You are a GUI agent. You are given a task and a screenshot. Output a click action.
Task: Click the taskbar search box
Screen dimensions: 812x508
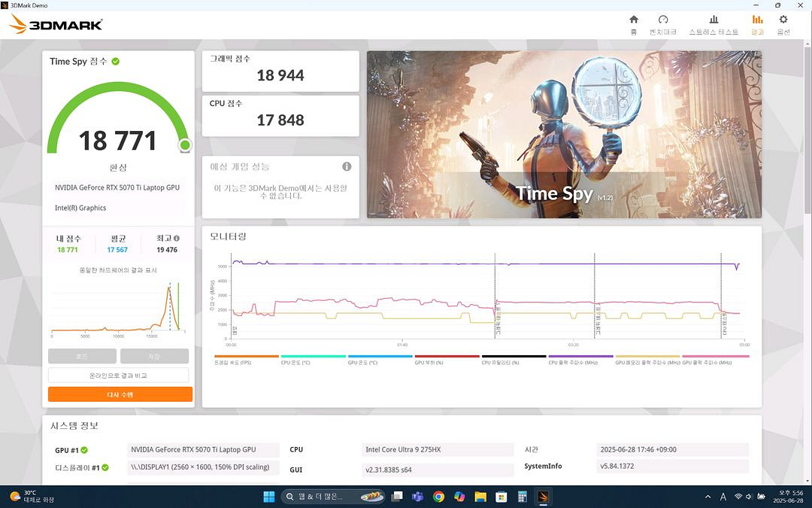click(334, 497)
